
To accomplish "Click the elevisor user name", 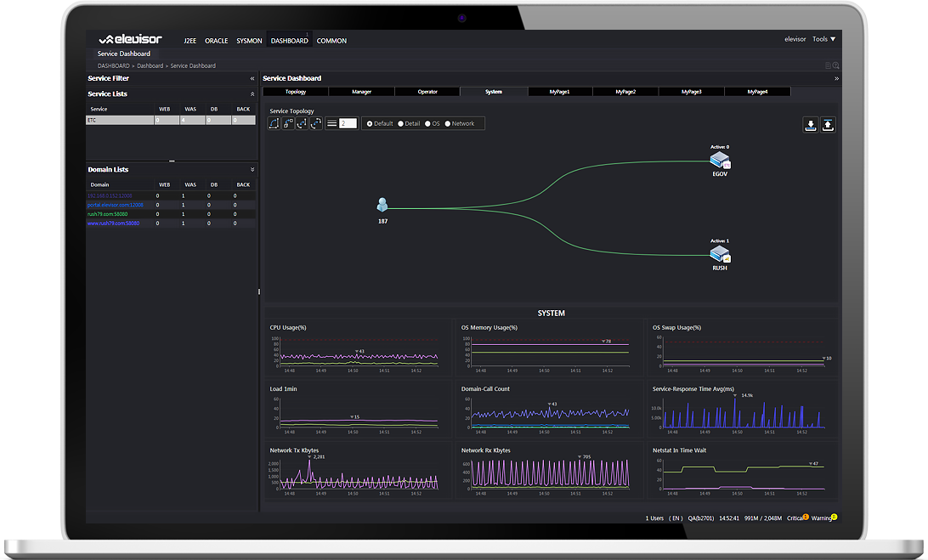I will (x=795, y=39).
